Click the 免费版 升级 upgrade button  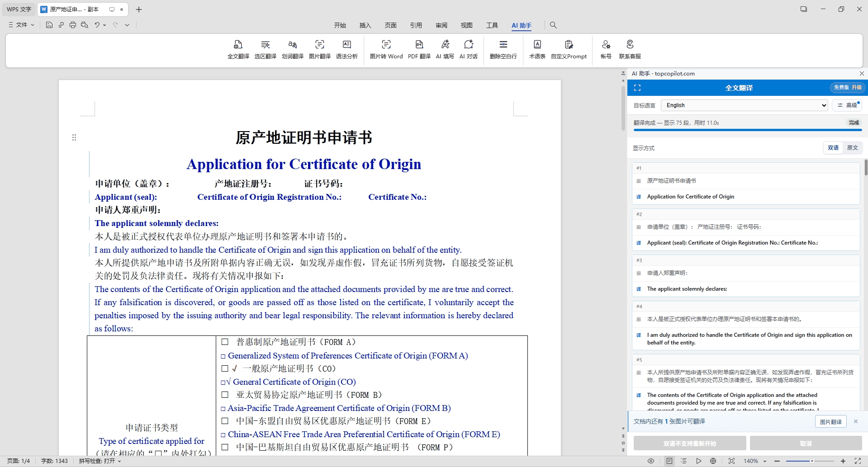click(847, 88)
